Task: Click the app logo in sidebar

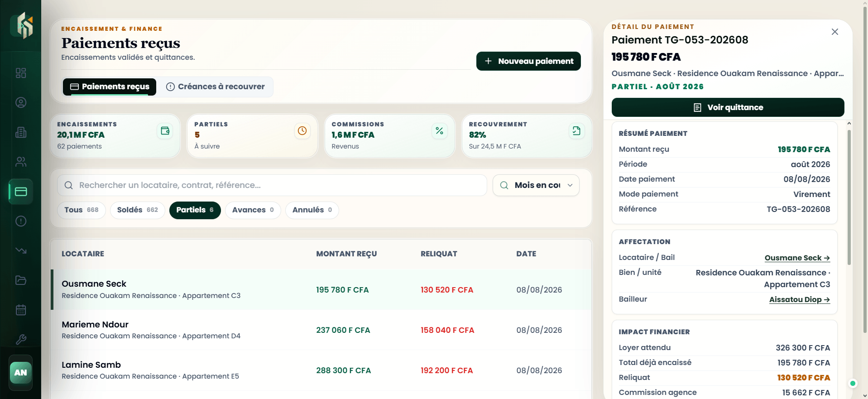Action: (22, 25)
